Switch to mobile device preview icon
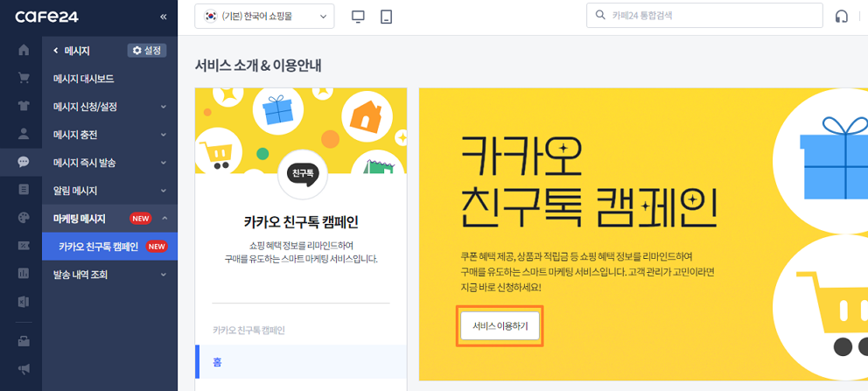Image resolution: width=868 pixels, height=391 pixels. (x=387, y=16)
